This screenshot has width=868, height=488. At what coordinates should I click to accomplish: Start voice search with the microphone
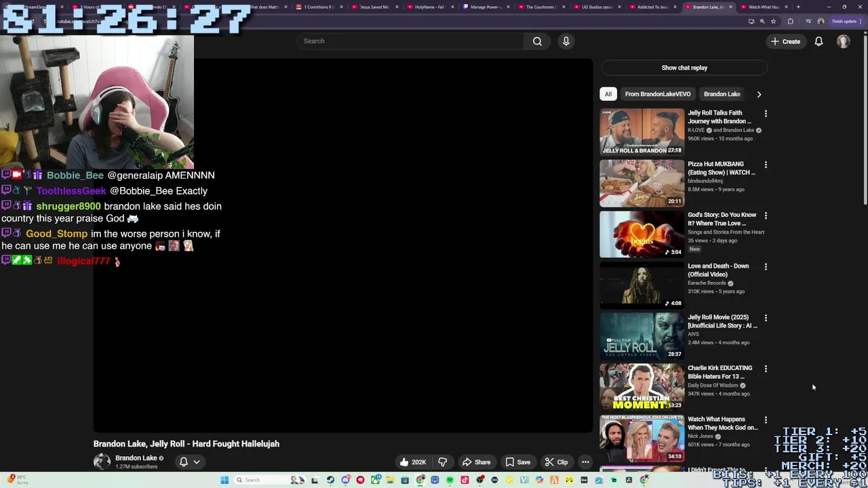(x=566, y=41)
